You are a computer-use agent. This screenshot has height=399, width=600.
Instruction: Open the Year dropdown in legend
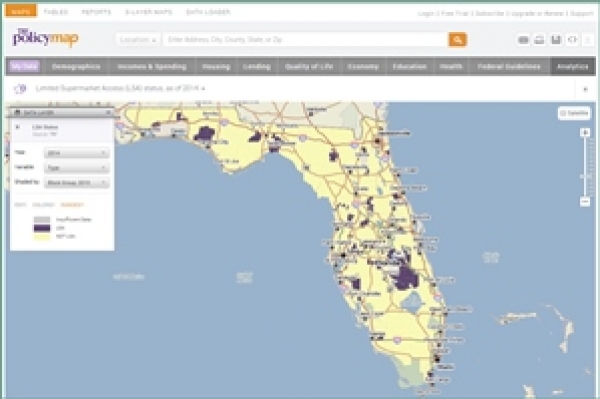pos(77,153)
